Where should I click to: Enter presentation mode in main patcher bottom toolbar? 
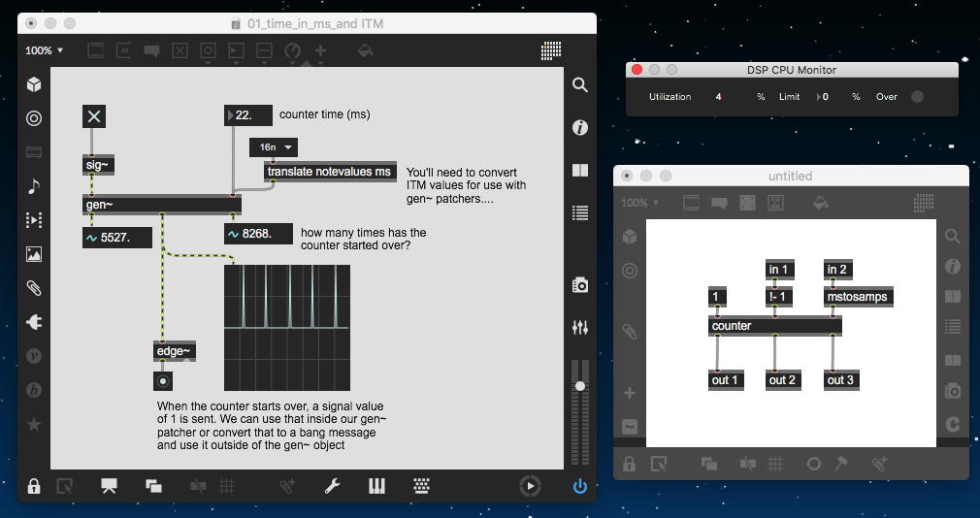point(109,486)
